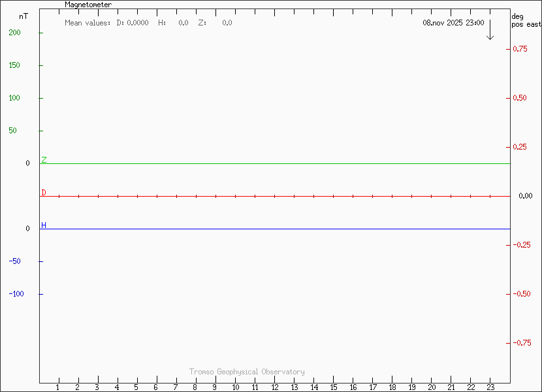The image size is (542, 392).
Task: Click hour 18 on the time axis
Action: [392, 387]
